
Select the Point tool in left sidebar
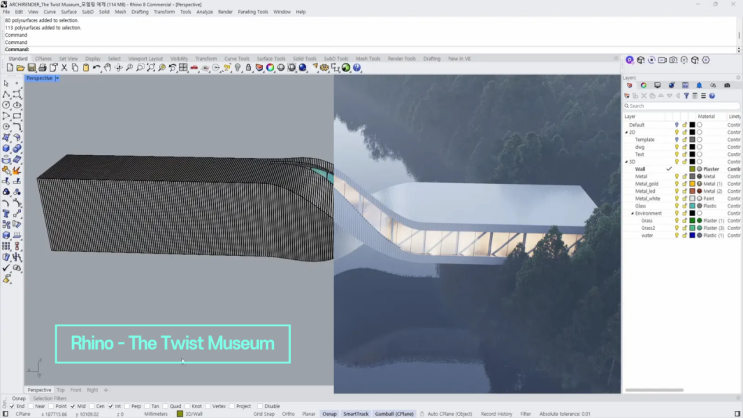click(x=17, y=83)
